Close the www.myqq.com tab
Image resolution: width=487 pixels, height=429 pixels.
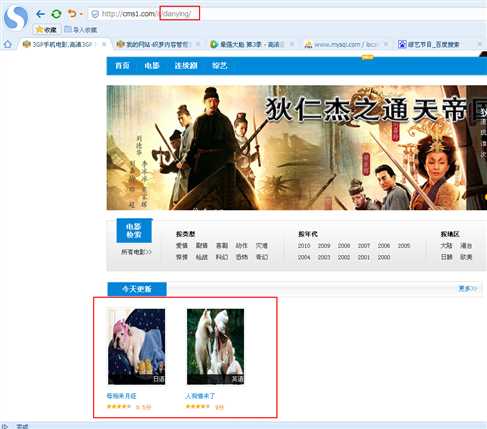coord(386,44)
